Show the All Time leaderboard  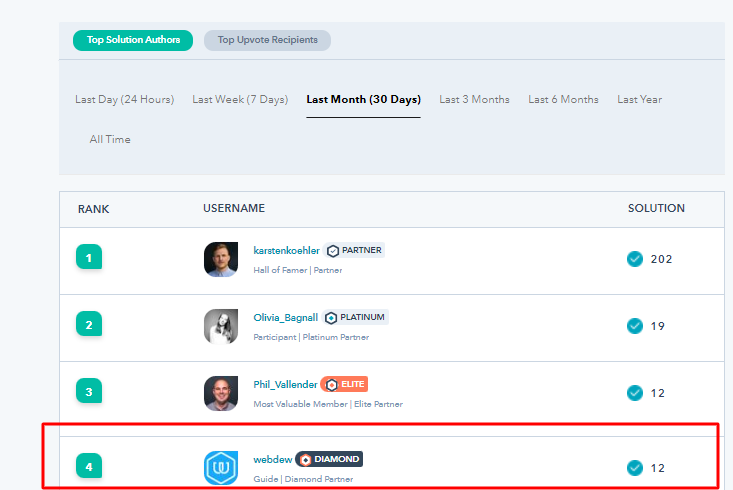tap(110, 139)
